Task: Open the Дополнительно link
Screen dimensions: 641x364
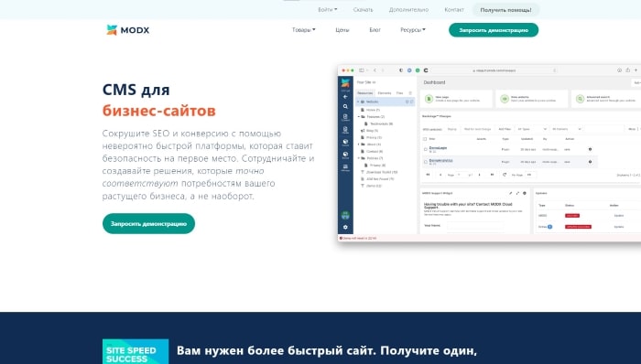Action: click(408, 9)
